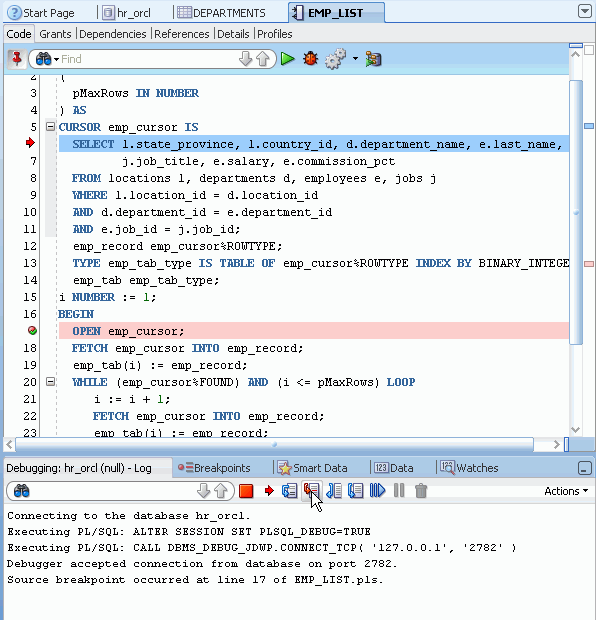Image resolution: width=596 pixels, height=620 pixels.
Task: Open the Profiles sub-tab
Action: [x=274, y=34]
